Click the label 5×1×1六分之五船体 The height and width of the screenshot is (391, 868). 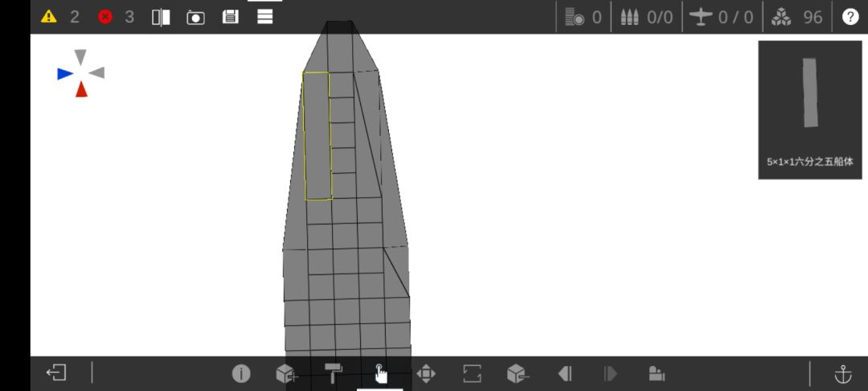(810, 162)
